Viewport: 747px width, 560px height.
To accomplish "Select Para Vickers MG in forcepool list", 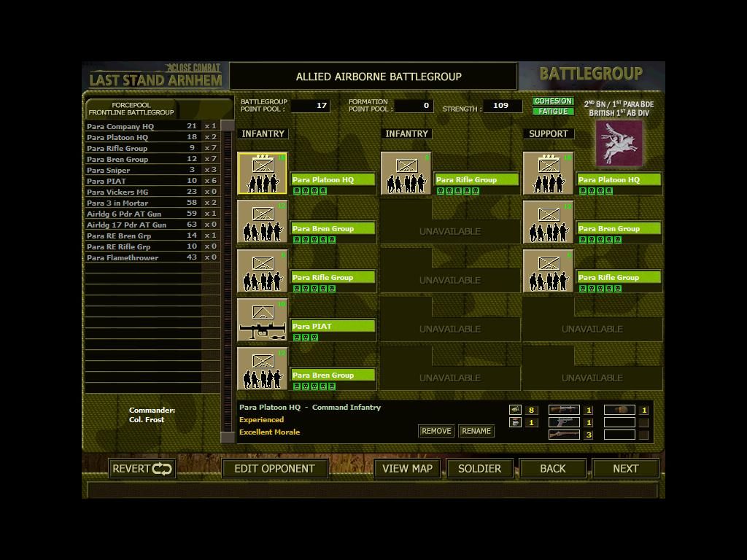I will coord(152,192).
